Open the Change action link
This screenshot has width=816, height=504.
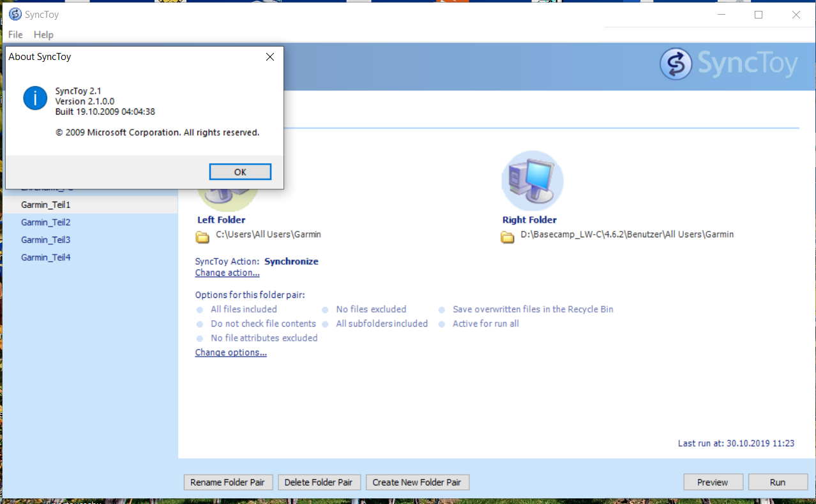pos(227,273)
